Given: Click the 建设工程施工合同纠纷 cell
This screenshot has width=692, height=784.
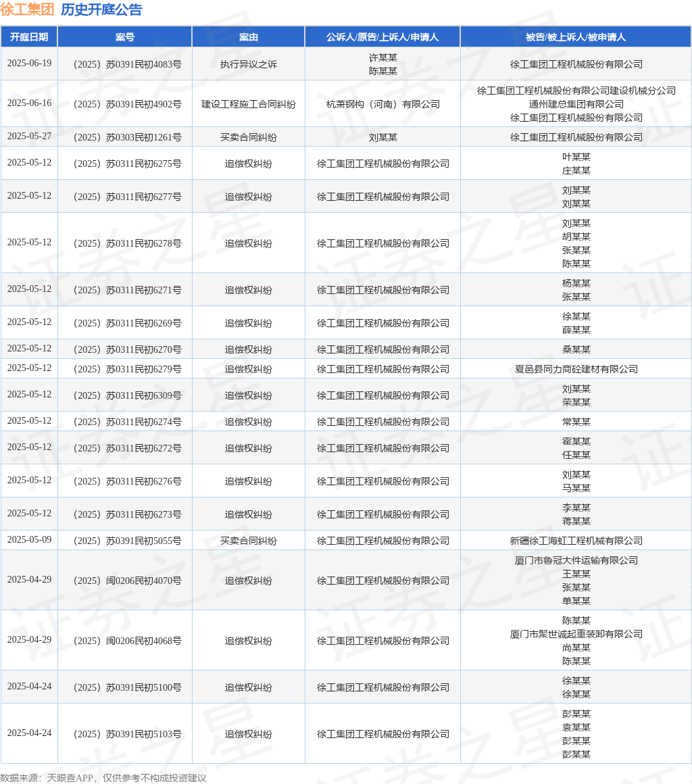Looking at the screenshot, I should 249,105.
